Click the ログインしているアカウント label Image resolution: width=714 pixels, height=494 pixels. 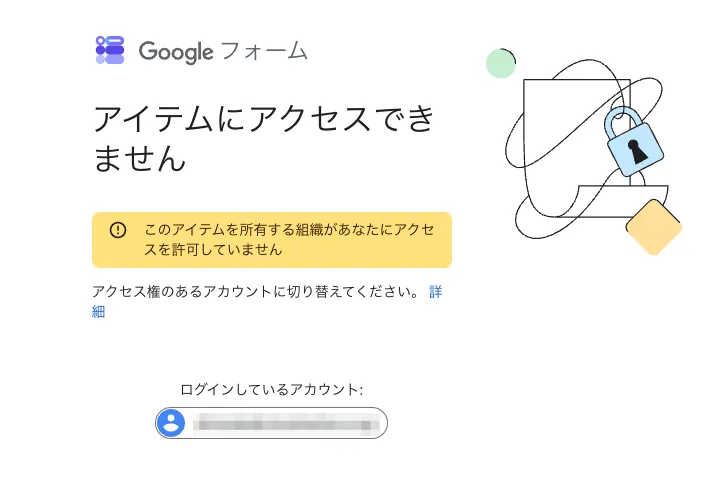[271, 390]
